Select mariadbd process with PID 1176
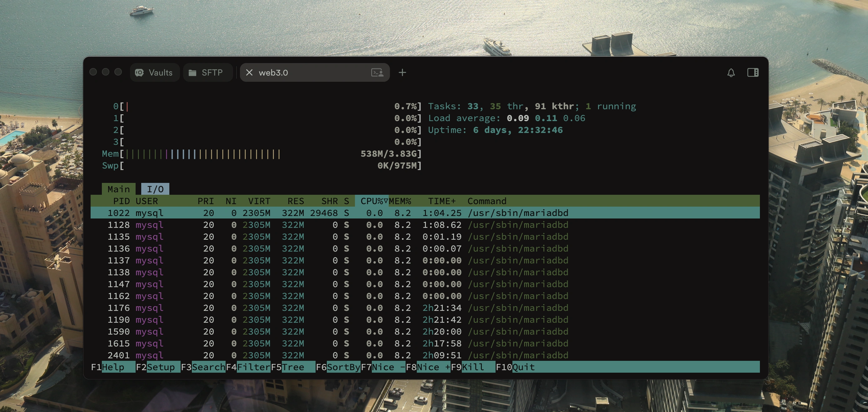Screen dimensions: 868x412 point(337,308)
